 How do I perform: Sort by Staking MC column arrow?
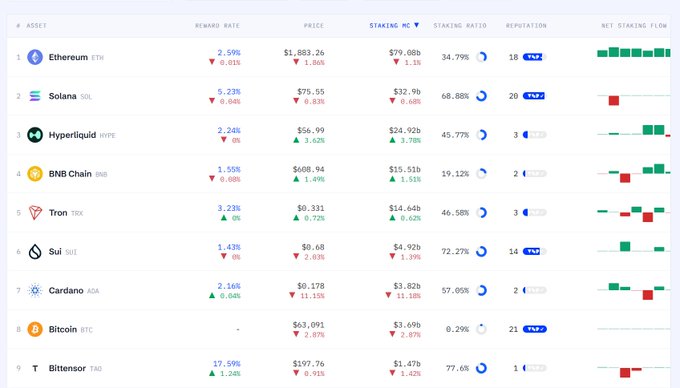tap(416, 26)
